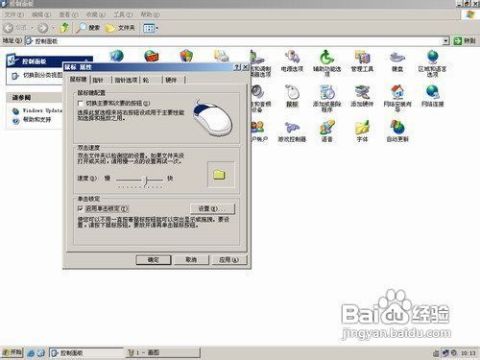Click the yellow folder double-click test area
The image size is (480, 360).
(x=220, y=174)
